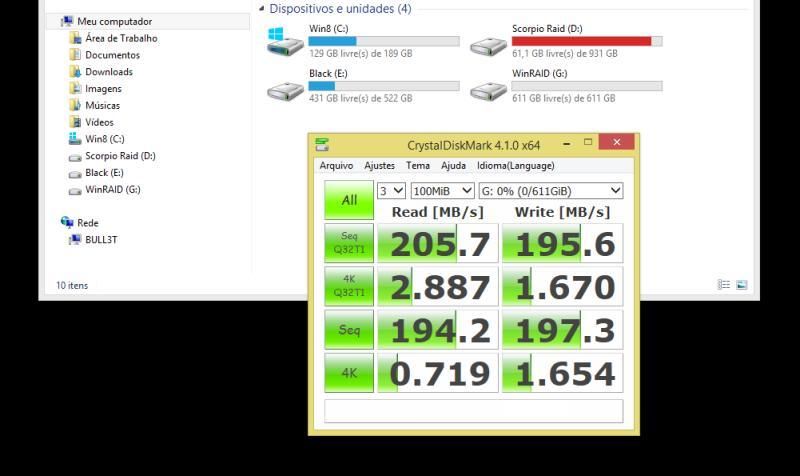Click the Write [MB/s] column header
This screenshot has height=476, width=800.
coord(562,212)
